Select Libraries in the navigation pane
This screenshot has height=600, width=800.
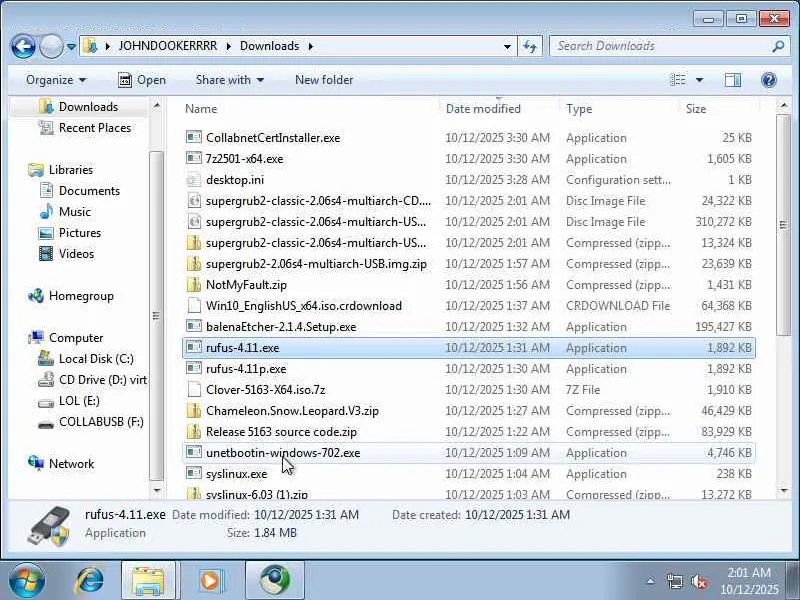coord(71,170)
